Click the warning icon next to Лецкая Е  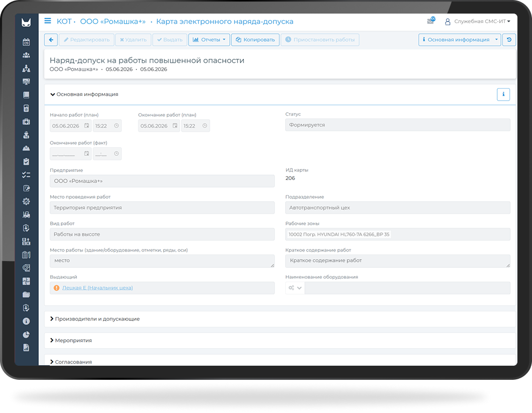coord(57,288)
